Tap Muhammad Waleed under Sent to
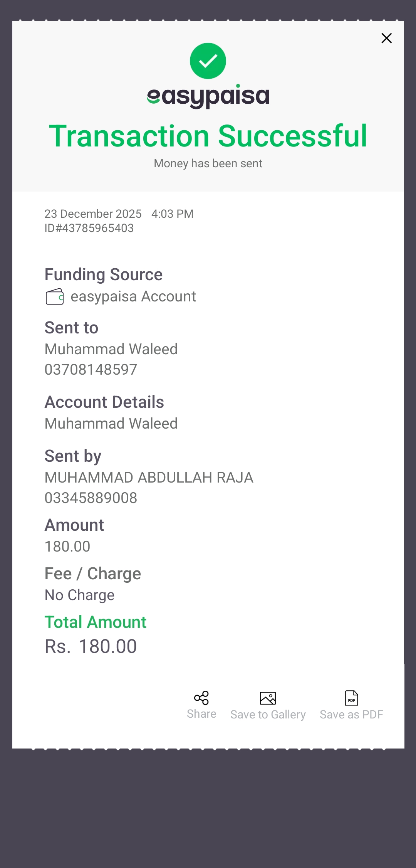 111,349
